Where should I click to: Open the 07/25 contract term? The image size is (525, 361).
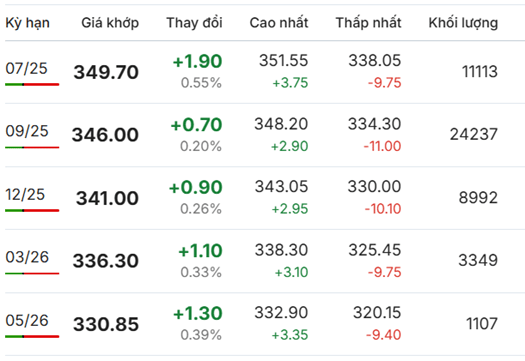[26, 68]
